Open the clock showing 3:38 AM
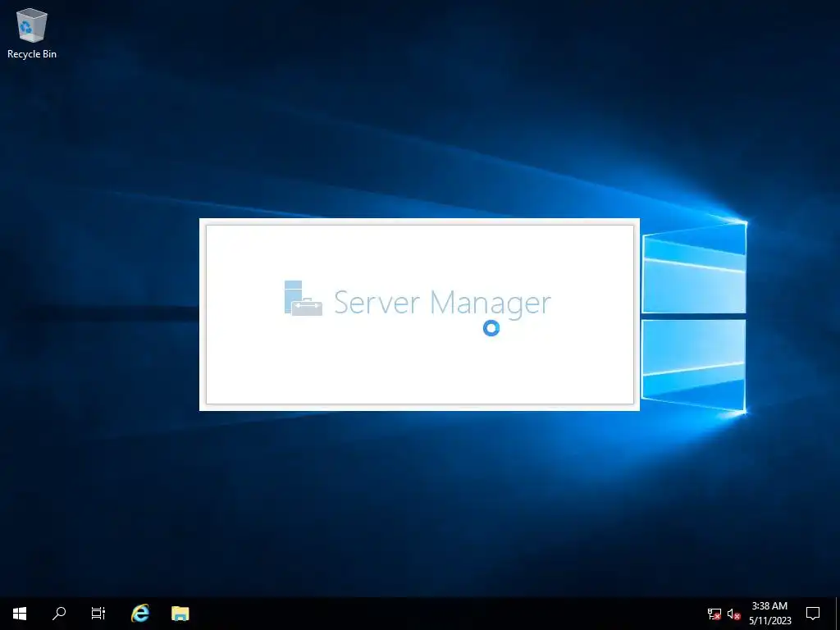Screen dimensions: 840x630 [x=769, y=614]
